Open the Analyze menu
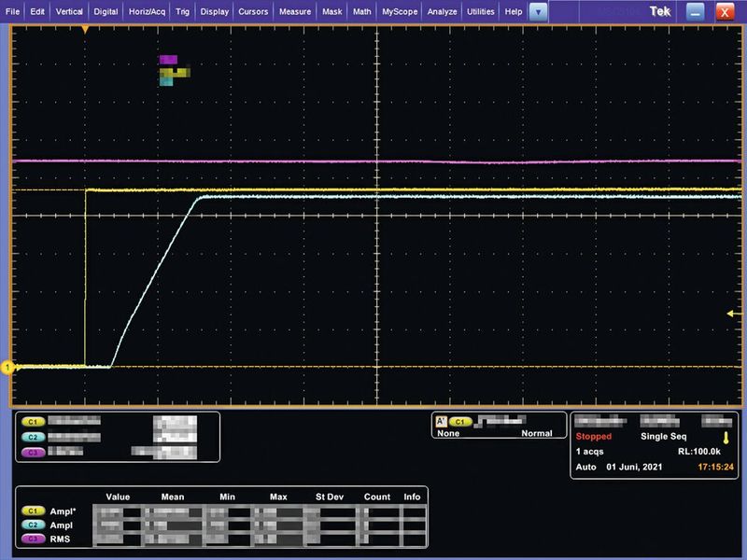Image resolution: width=747 pixels, height=560 pixels. point(443,12)
